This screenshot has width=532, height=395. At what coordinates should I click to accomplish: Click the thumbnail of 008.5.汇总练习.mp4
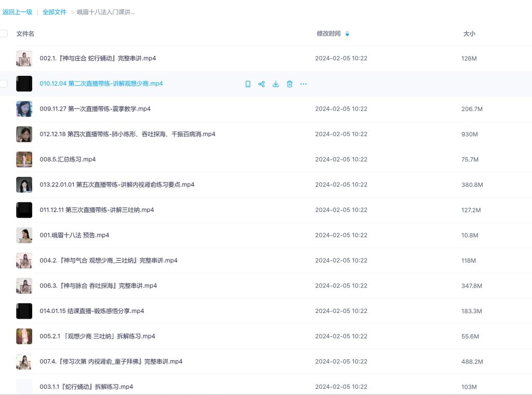(x=24, y=159)
